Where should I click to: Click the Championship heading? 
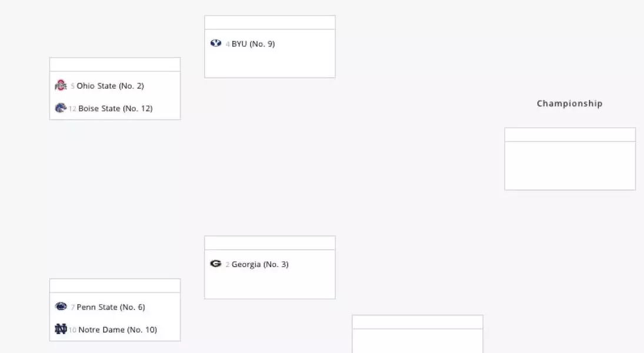pos(570,104)
